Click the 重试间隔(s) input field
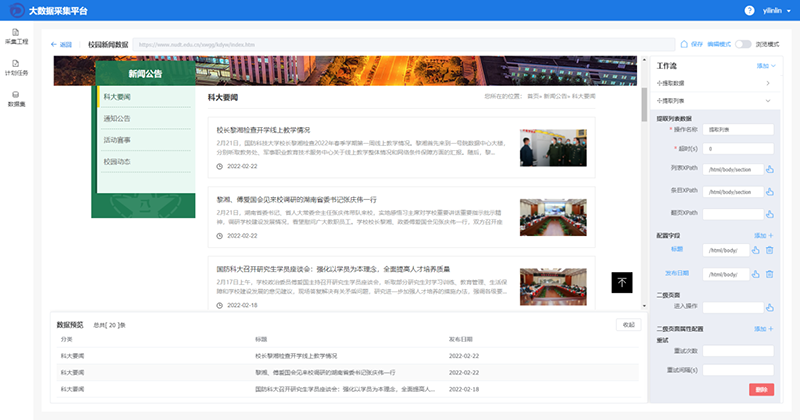The width and height of the screenshot is (800, 420). (738, 370)
